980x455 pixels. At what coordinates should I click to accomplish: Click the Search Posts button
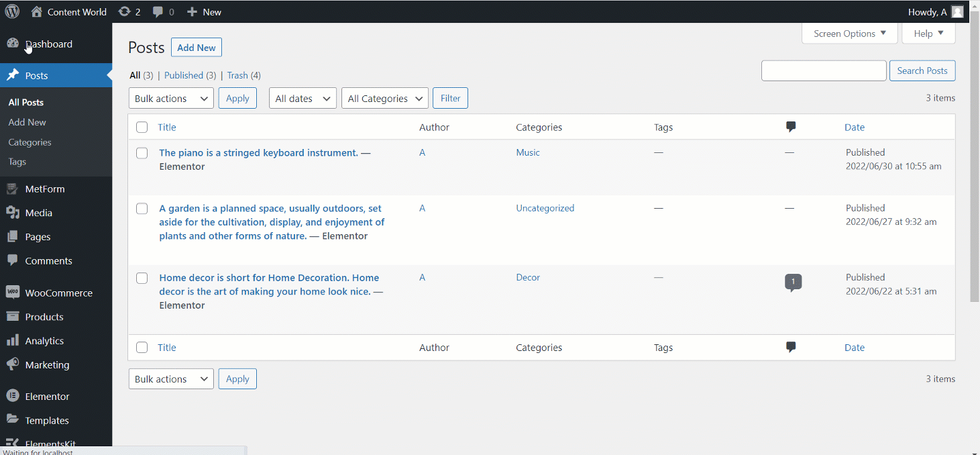click(922, 70)
